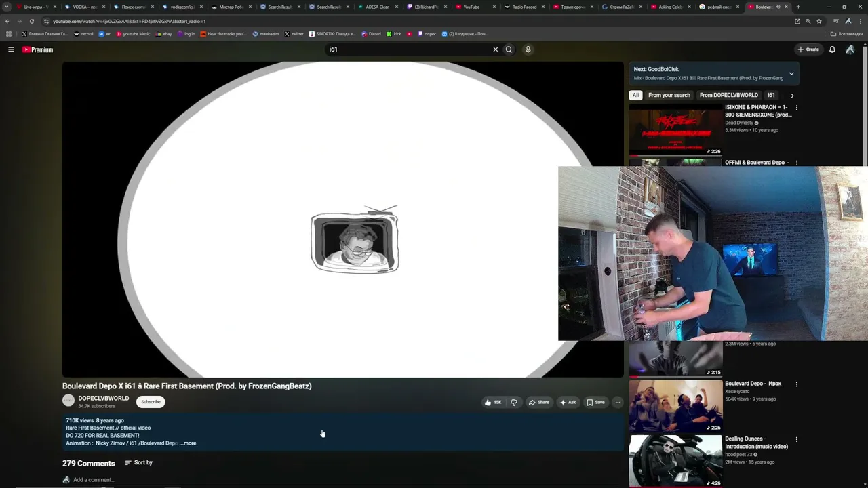868x488 pixels.
Task: Open the Boulevard Depo - Ирак thumbnail
Action: [675, 406]
